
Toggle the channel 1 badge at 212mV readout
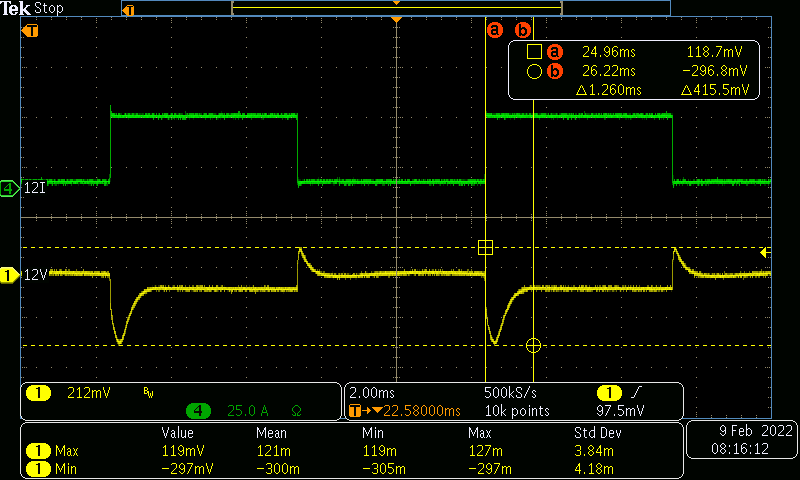tap(38, 393)
